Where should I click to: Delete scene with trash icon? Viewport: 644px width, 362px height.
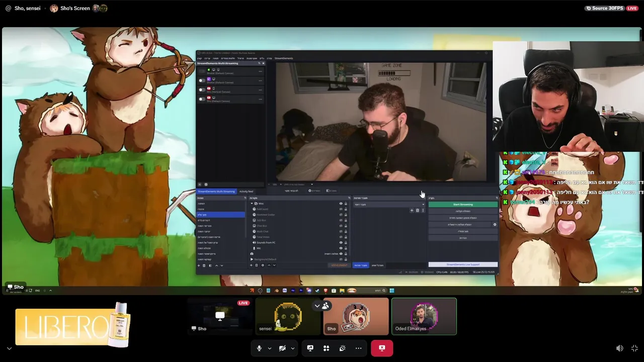[x=204, y=265]
